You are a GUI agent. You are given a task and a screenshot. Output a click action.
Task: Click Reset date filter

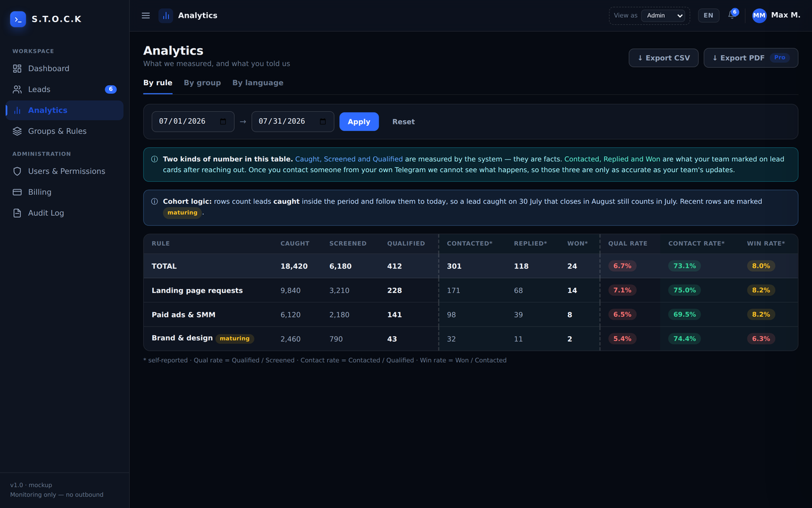pos(403,122)
